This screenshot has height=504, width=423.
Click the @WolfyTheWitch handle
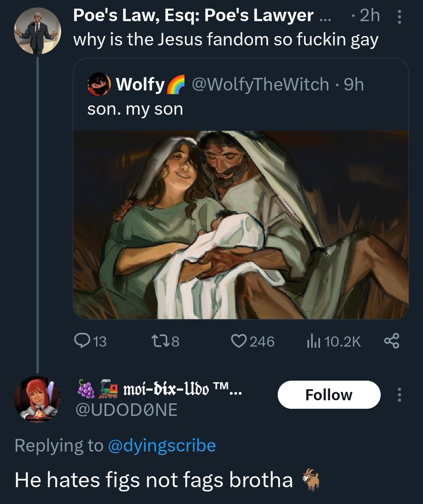tap(260, 85)
